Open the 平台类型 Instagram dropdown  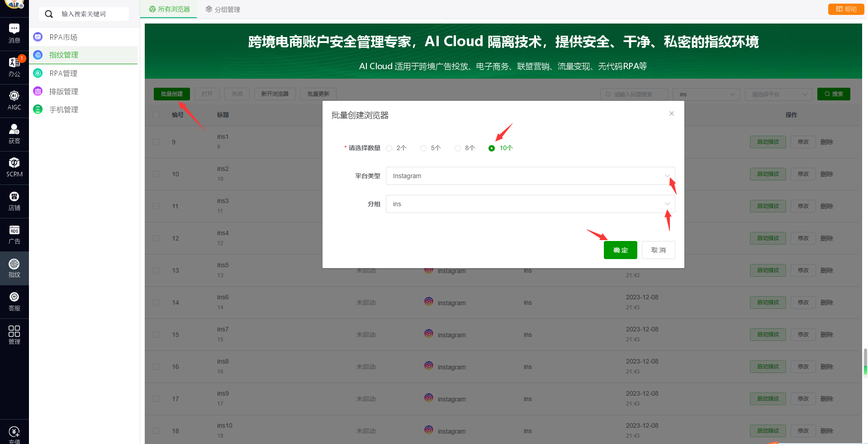(x=530, y=176)
